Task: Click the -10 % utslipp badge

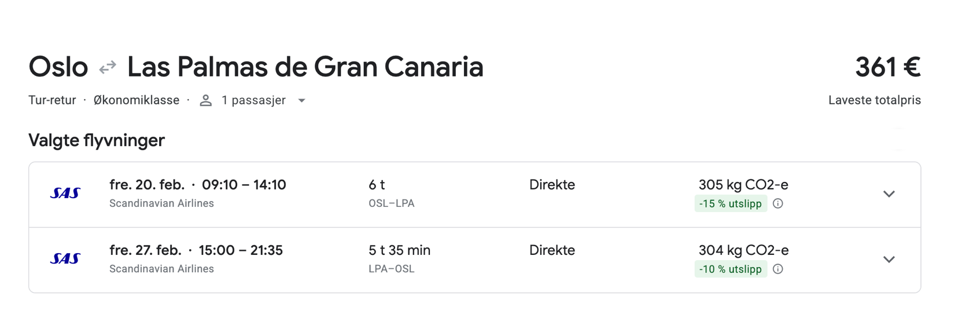Action: (x=730, y=269)
